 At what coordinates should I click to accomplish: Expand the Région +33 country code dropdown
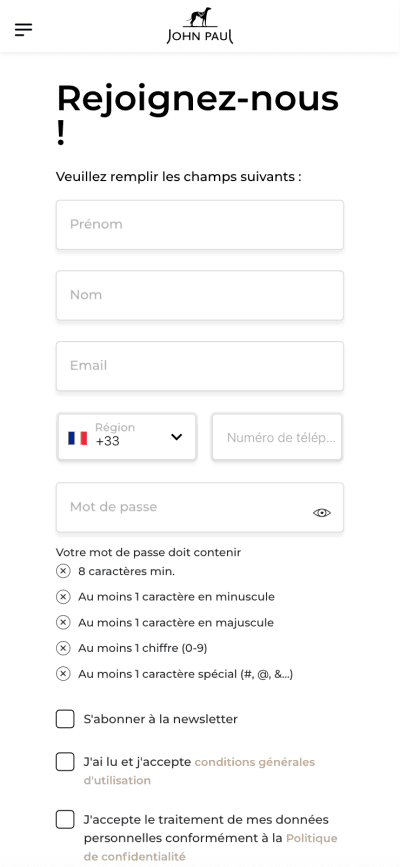(127, 437)
